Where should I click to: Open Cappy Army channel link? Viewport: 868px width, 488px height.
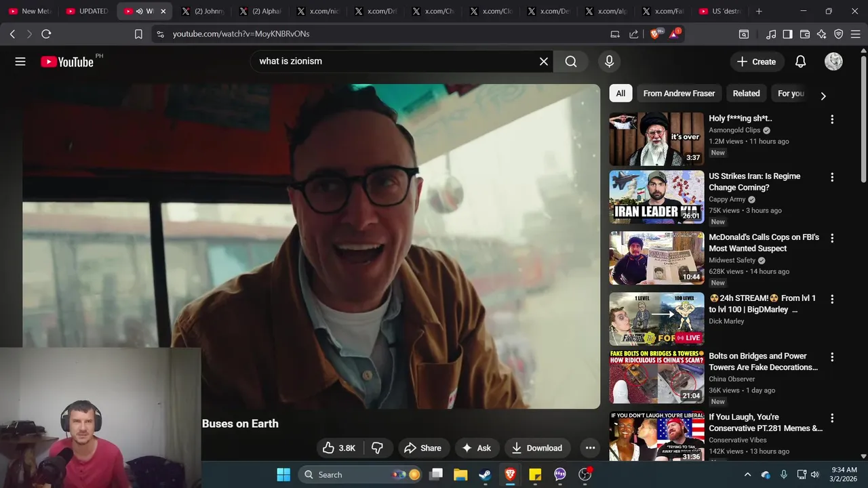click(727, 199)
